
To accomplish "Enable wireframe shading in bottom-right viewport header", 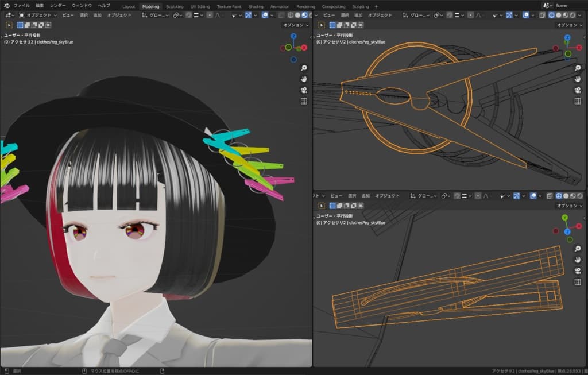I will click(x=559, y=196).
